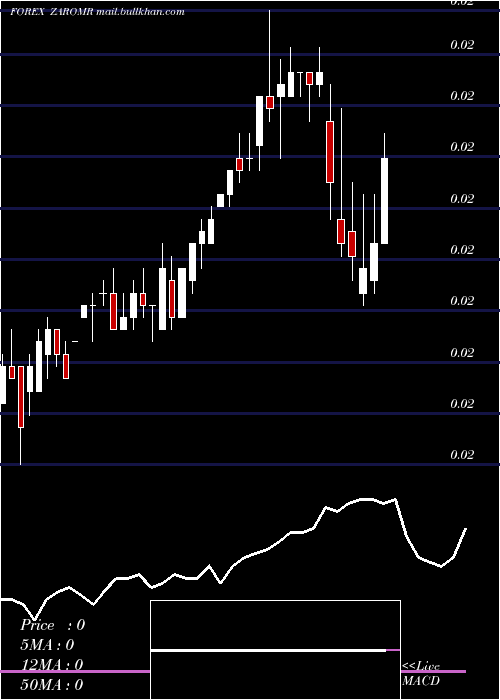
Task: Click the large red candle after the peak
Action: click(x=330, y=152)
